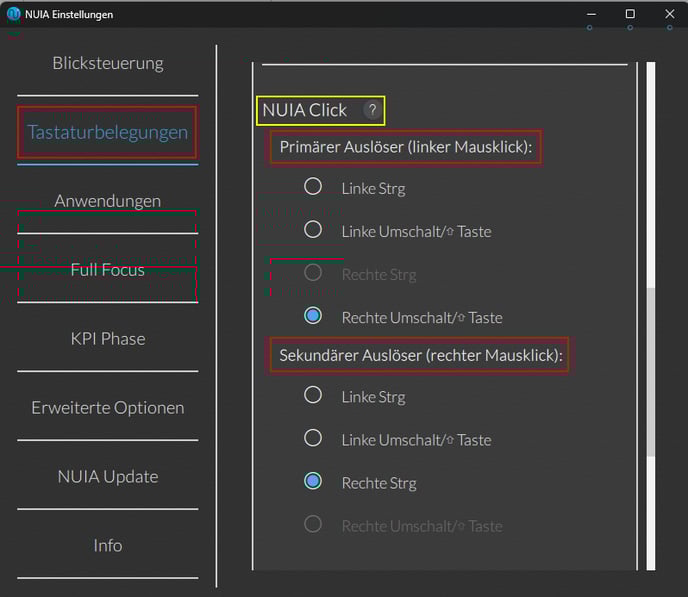Go to the Full Focus section
The image size is (688, 597).
(x=108, y=270)
